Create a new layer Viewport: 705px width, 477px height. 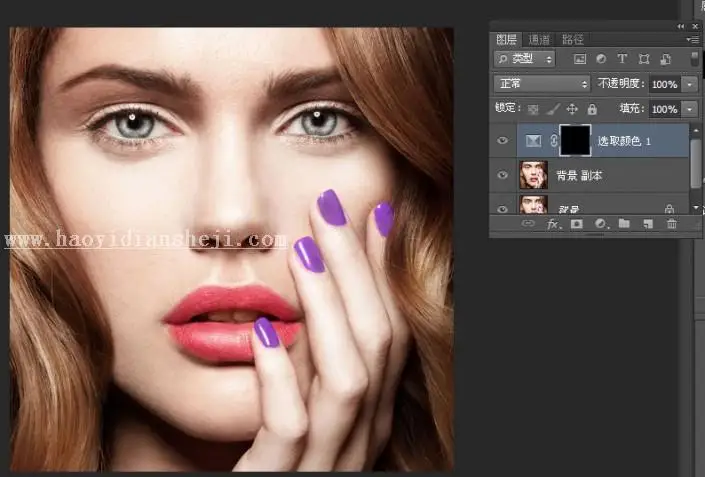pos(648,224)
